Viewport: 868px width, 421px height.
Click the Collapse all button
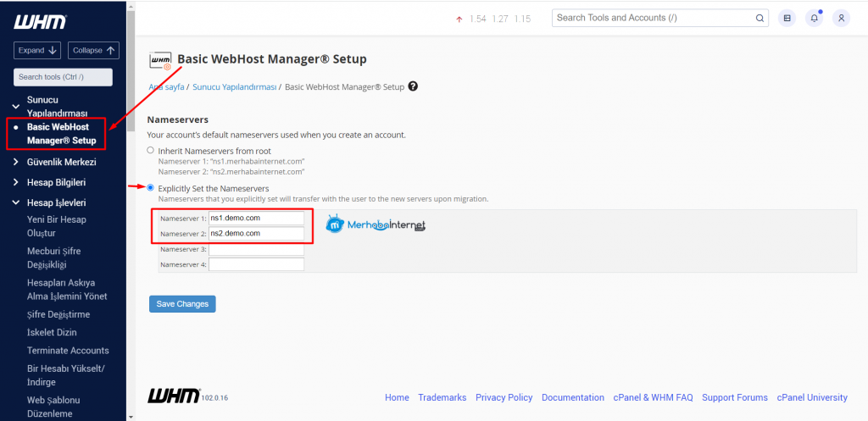[93, 50]
